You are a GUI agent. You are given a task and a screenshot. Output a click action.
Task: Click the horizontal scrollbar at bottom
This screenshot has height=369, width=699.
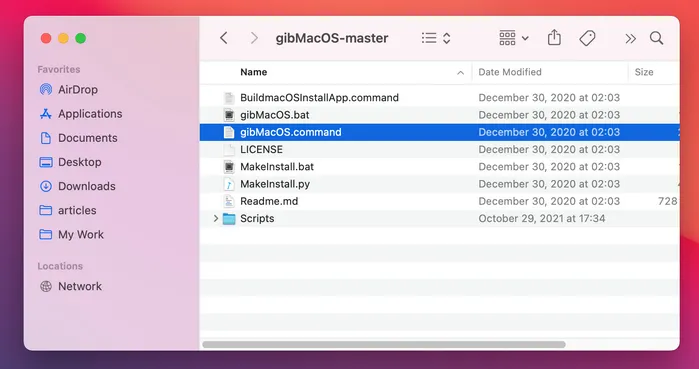(384, 344)
